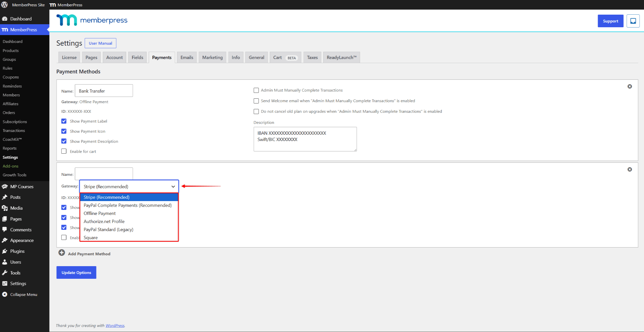Open the Info tab
The width and height of the screenshot is (644, 332).
236,57
